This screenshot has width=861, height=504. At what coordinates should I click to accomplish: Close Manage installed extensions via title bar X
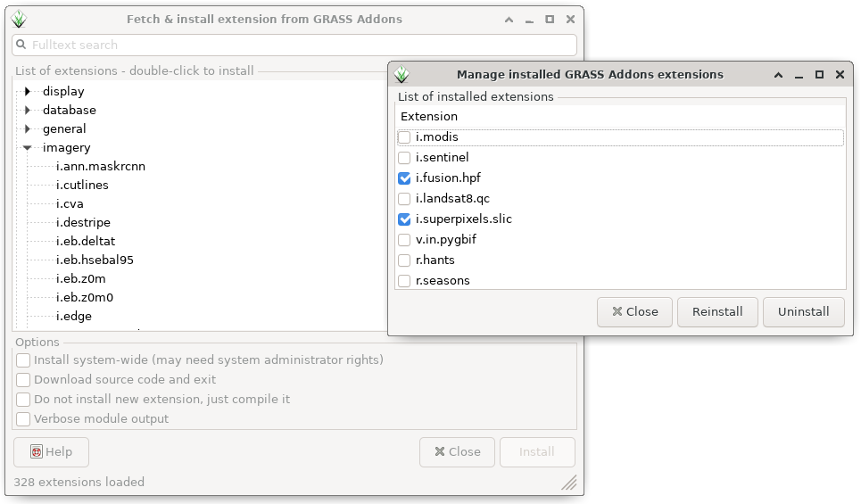tap(840, 75)
